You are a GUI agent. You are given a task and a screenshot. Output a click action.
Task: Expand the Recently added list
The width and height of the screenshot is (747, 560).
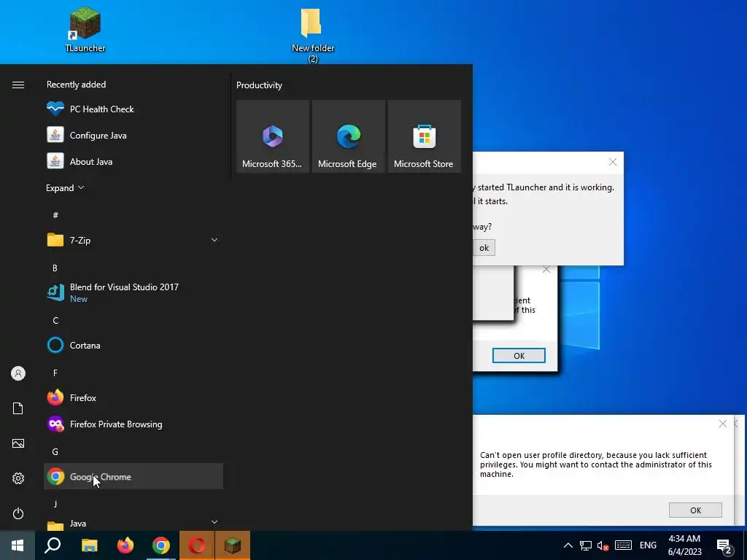pyautogui.click(x=65, y=188)
